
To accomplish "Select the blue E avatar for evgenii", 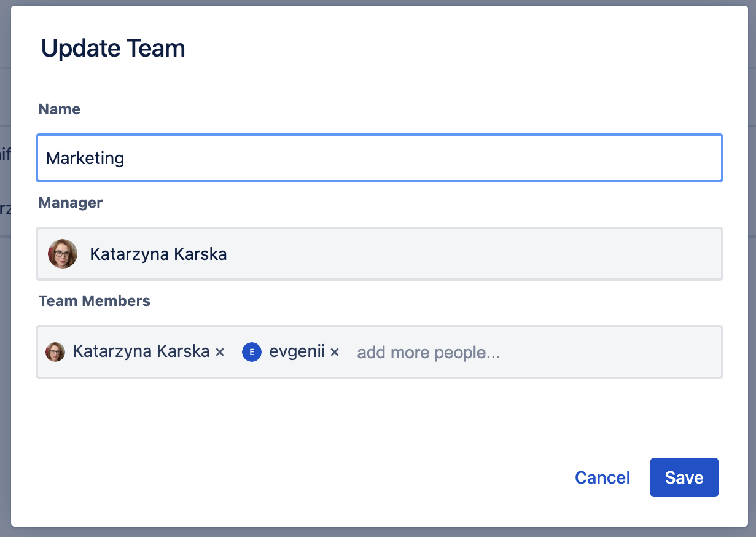I will pyautogui.click(x=252, y=352).
